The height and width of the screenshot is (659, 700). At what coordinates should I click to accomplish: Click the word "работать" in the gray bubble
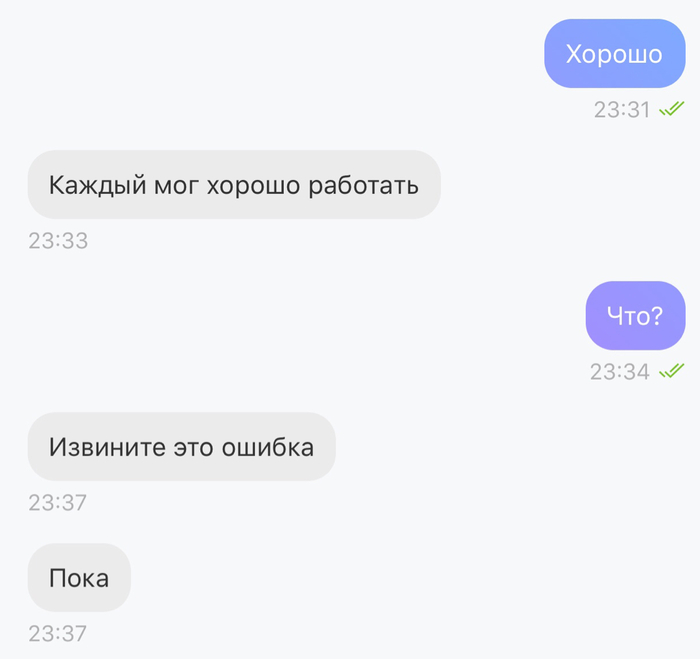(x=363, y=186)
